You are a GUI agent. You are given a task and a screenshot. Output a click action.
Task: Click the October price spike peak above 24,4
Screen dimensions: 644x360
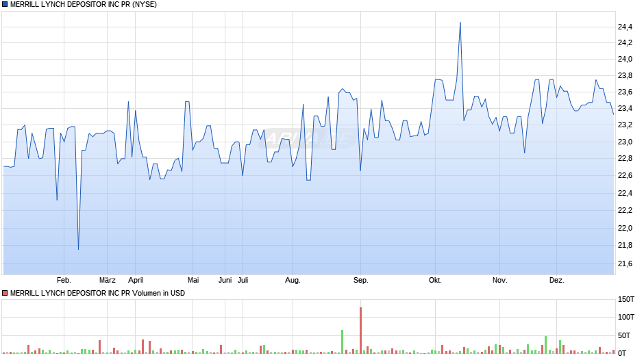(460, 23)
